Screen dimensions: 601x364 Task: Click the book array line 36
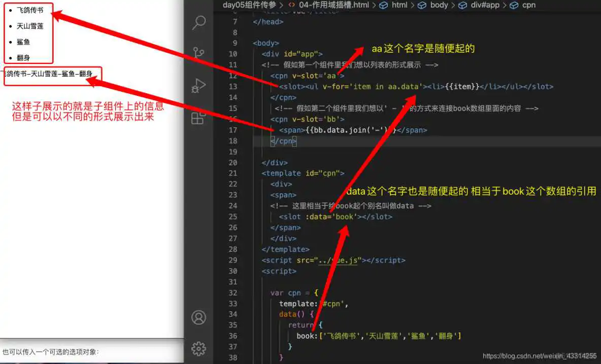[x=379, y=336]
